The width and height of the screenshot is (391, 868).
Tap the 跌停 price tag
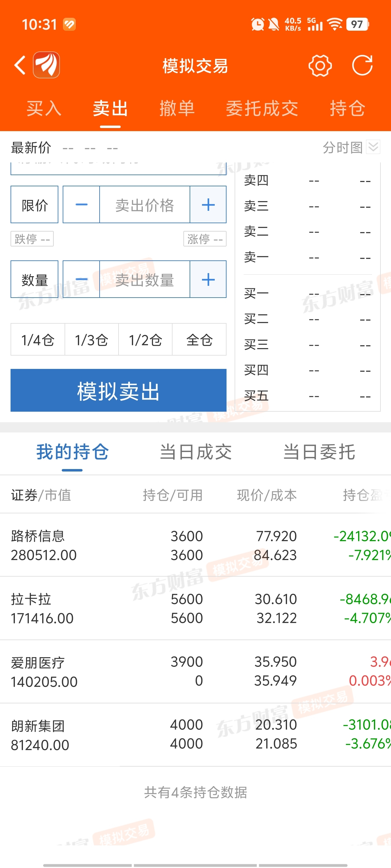(x=32, y=239)
